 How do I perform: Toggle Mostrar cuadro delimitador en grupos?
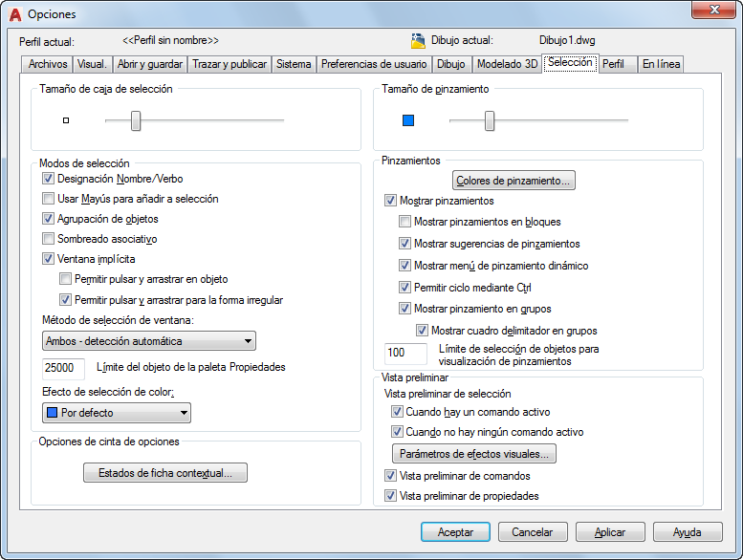pyautogui.click(x=422, y=331)
